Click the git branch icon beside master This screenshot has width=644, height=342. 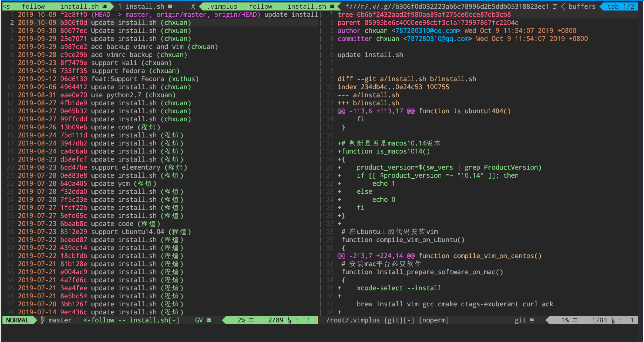pyautogui.click(x=43, y=320)
